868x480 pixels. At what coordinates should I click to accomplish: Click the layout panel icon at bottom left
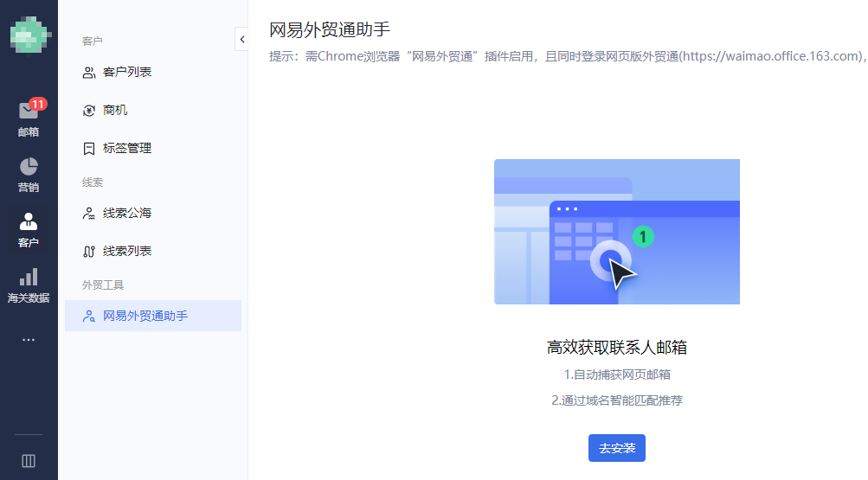[29, 461]
